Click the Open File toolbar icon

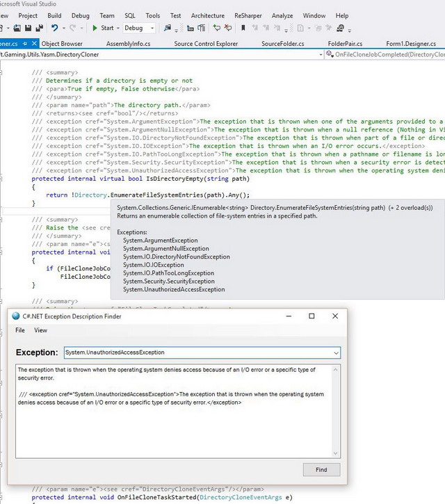point(17,29)
